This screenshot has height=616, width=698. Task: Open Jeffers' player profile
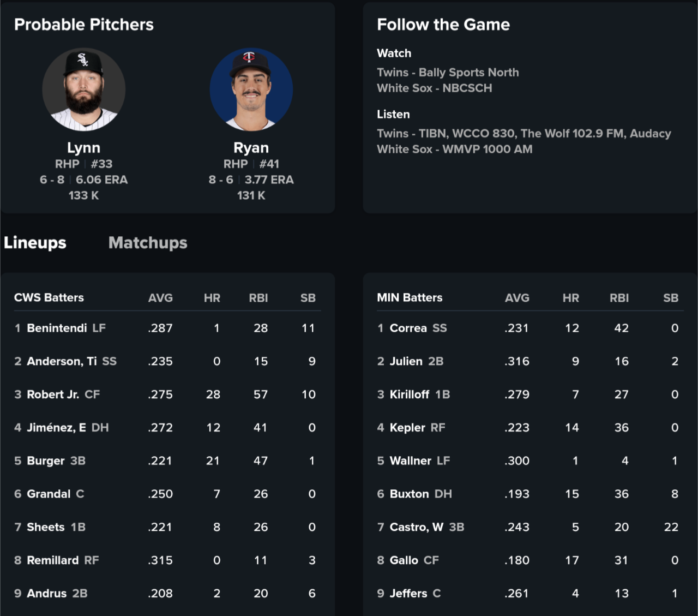point(408,594)
